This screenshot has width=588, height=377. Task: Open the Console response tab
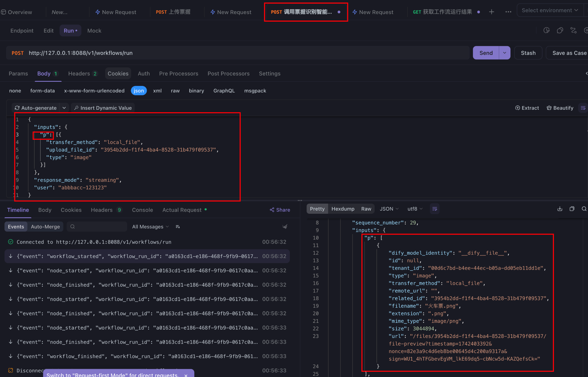pyautogui.click(x=142, y=210)
